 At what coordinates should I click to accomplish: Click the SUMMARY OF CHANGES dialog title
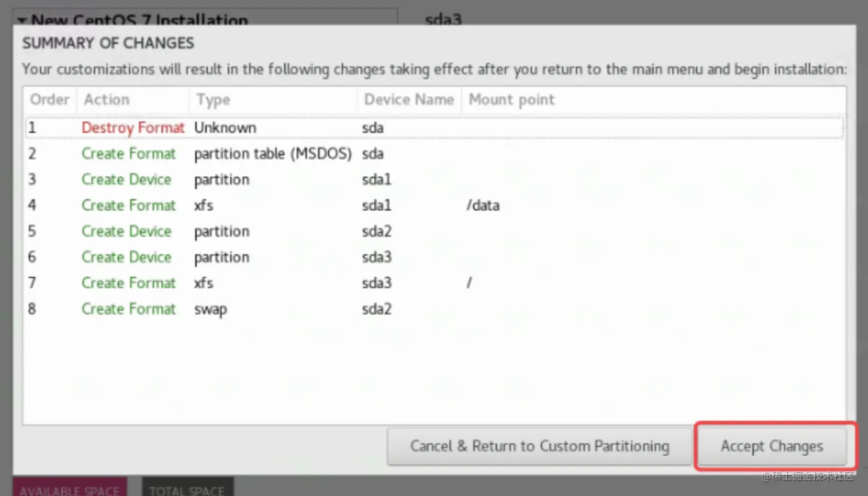coord(108,43)
